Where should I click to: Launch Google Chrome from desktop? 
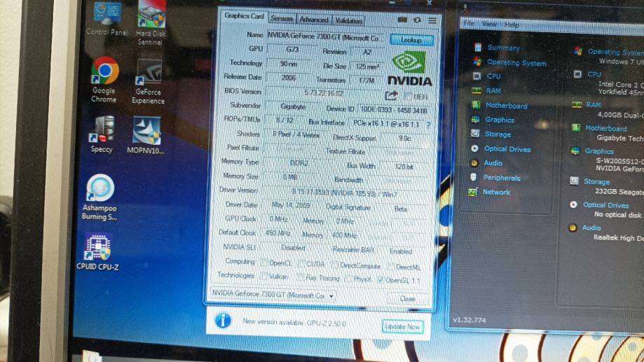click(104, 80)
